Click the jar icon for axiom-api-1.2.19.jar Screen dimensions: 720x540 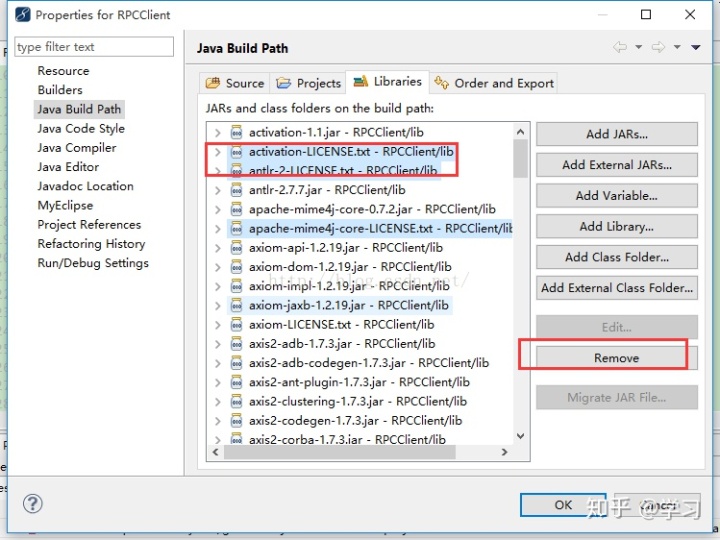236,248
